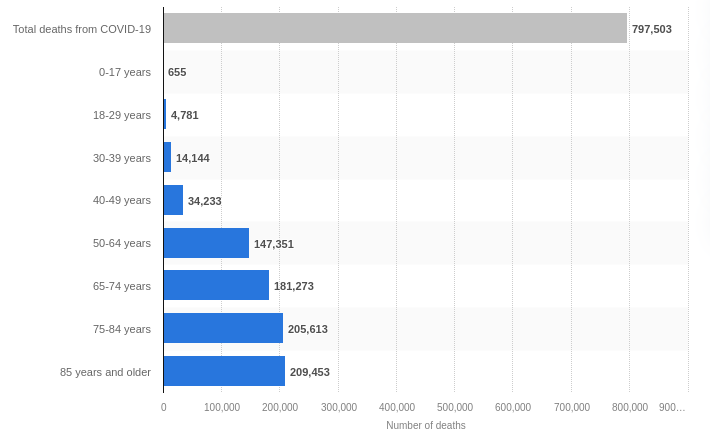Select the blue 65-74 years bar
The width and height of the screenshot is (710, 442).
(x=216, y=285)
